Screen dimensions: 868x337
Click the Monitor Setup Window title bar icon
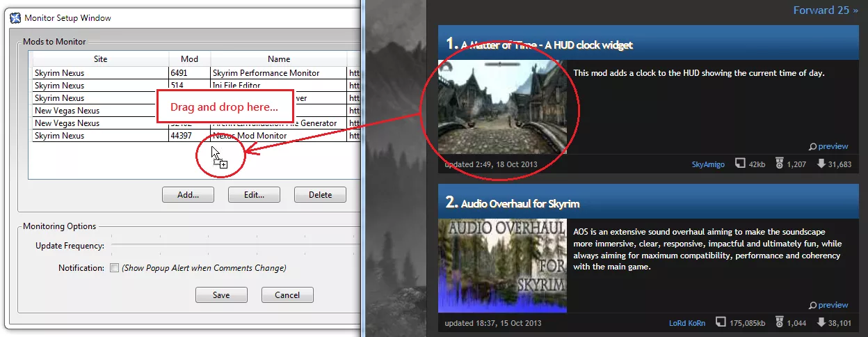tap(15, 17)
